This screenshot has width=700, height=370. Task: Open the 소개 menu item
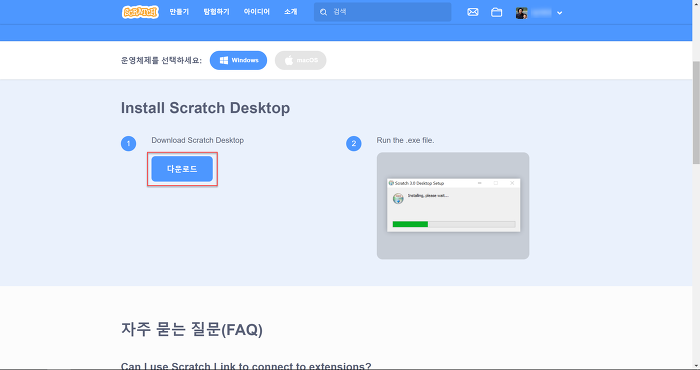point(291,12)
